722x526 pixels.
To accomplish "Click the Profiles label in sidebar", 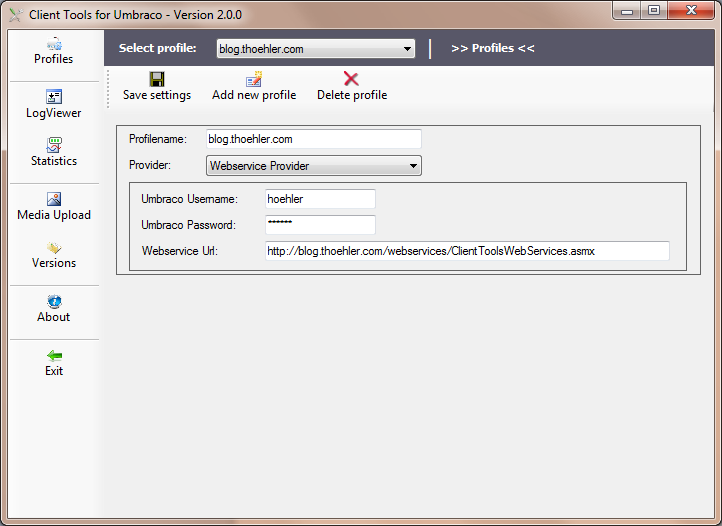I will coord(53,59).
